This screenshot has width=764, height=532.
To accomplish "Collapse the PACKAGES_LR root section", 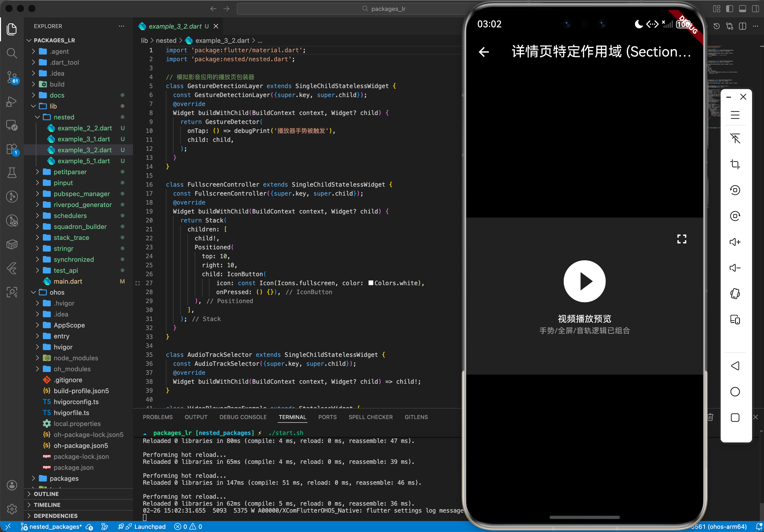I will 78,40.
